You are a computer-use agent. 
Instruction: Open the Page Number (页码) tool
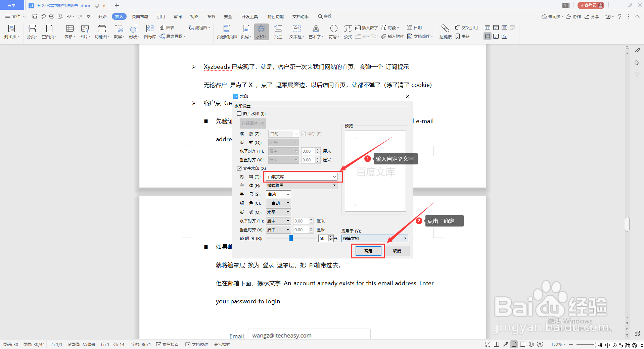click(x=246, y=32)
